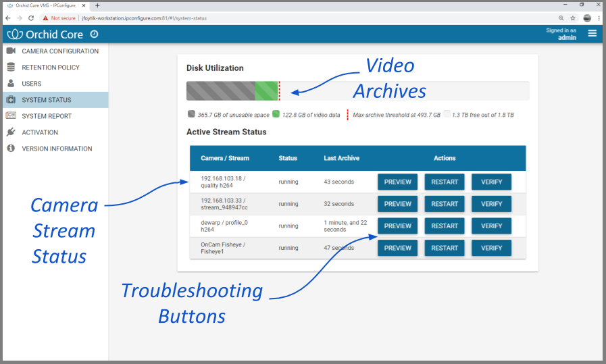
Task: Click the plug icon for Activation
Action: [11, 132]
